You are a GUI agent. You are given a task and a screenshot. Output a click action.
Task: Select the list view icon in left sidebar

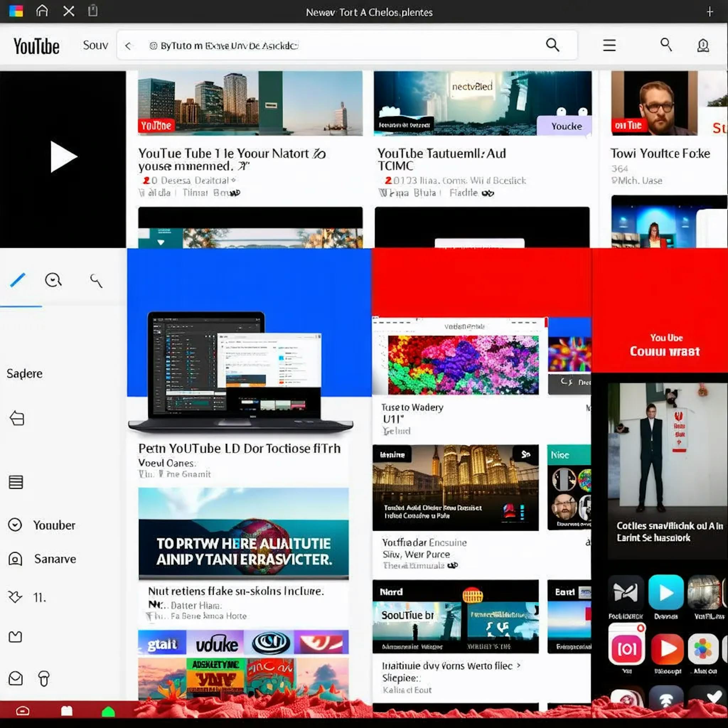click(16, 482)
